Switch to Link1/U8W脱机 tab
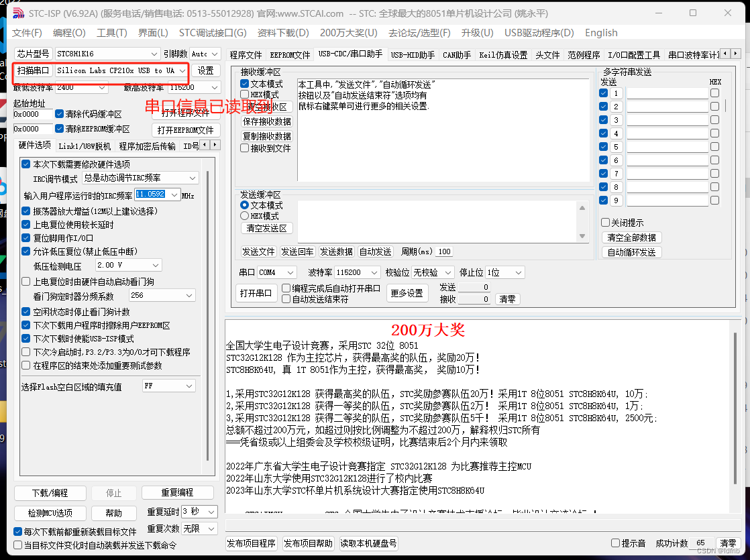 85,146
